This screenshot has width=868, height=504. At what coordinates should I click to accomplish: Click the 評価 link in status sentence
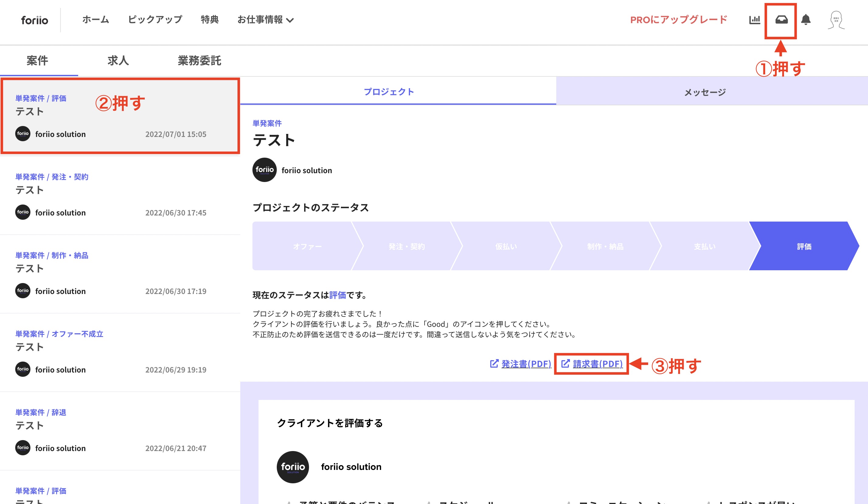(x=338, y=295)
